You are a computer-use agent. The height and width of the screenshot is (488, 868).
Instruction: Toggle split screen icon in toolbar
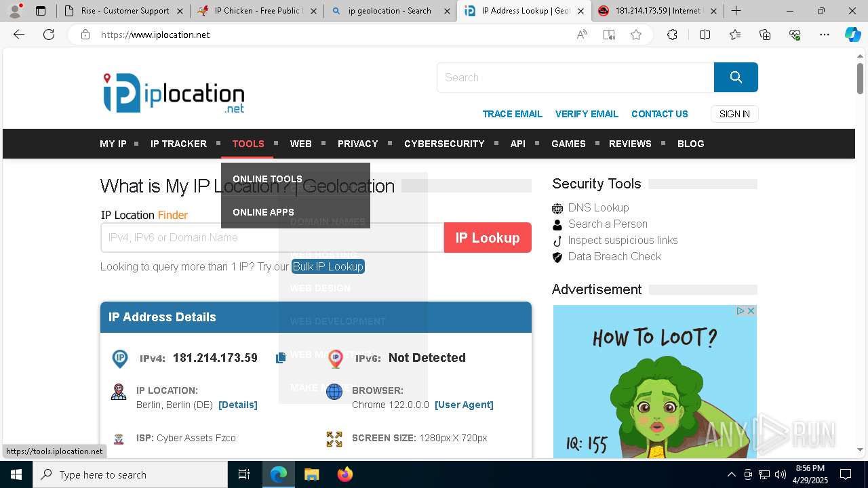pos(705,35)
